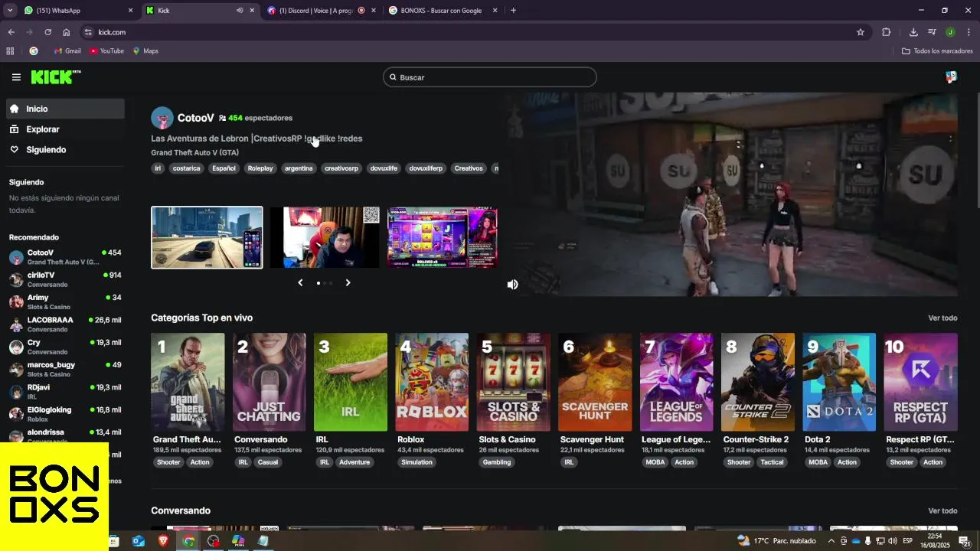Click Ver todo for Conversando section
Viewport: 980px width, 551px height.
coord(942,511)
